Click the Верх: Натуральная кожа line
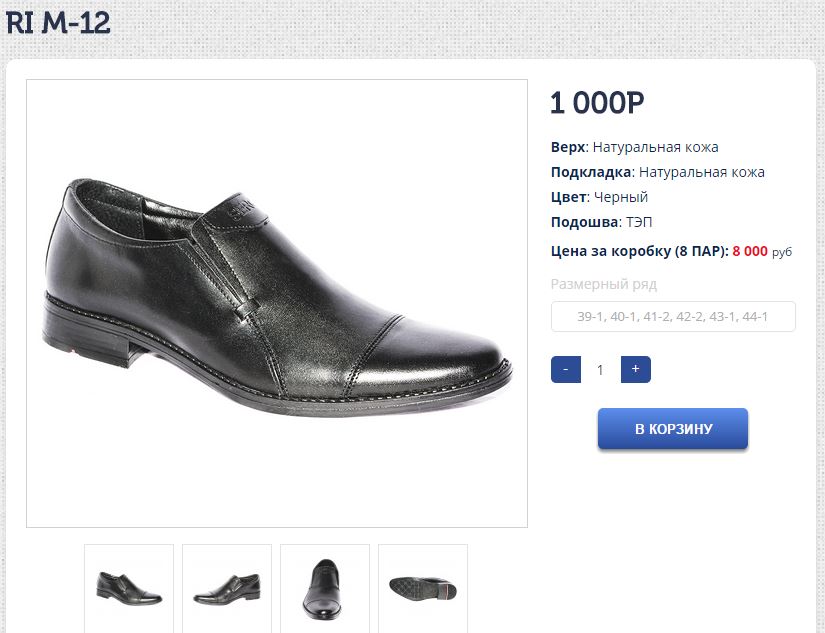 (x=634, y=147)
